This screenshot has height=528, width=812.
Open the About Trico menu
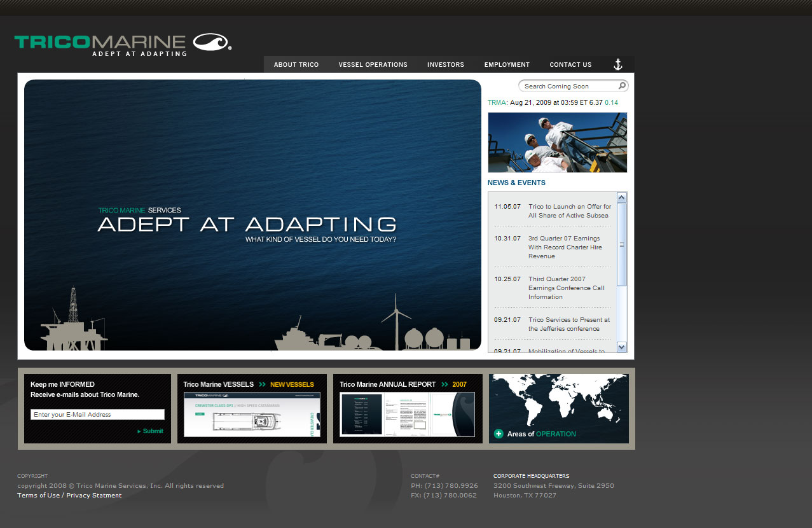(296, 64)
